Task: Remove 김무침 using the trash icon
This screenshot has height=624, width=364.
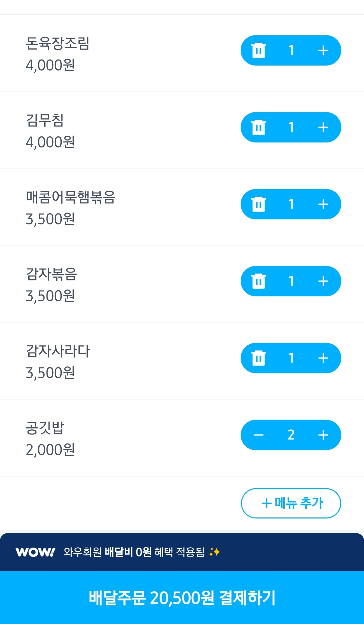Action: click(258, 127)
